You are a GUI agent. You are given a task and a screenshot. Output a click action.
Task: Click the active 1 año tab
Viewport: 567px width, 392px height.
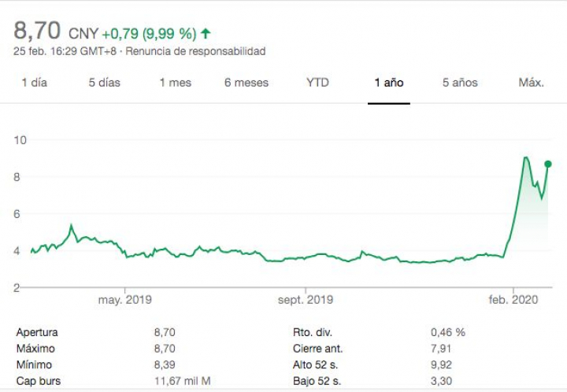pyautogui.click(x=389, y=83)
